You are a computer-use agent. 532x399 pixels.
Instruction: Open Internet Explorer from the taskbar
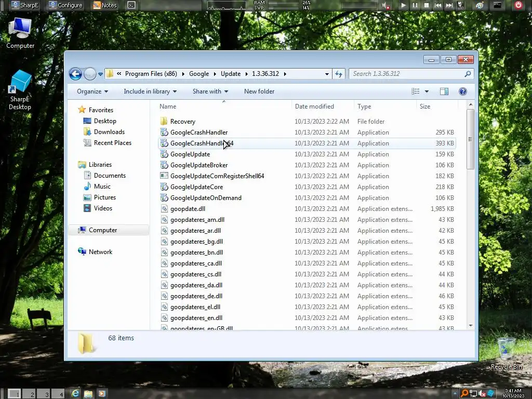click(75, 394)
